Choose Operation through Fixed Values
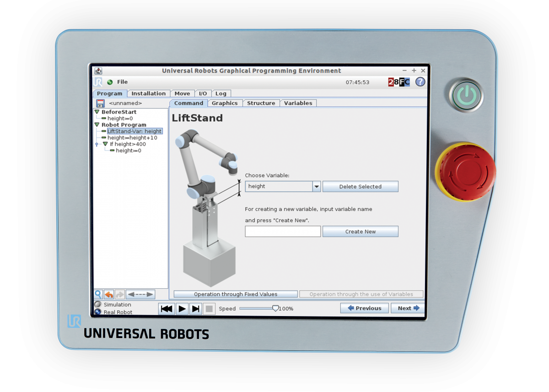 coord(236,294)
